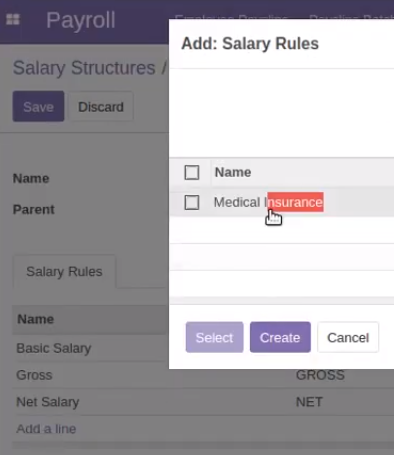
Task: Click the Payroll app title
Action: point(81,20)
